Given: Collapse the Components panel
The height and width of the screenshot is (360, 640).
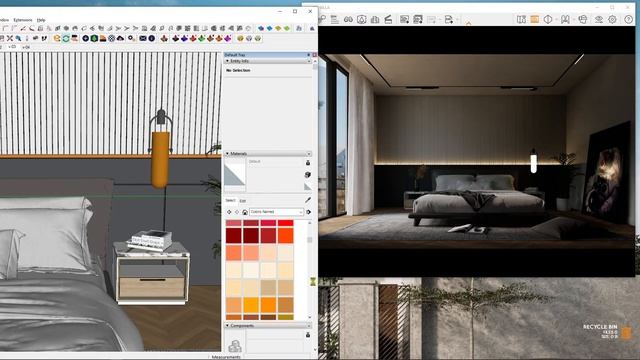Looking at the screenshot, I should (x=227, y=325).
